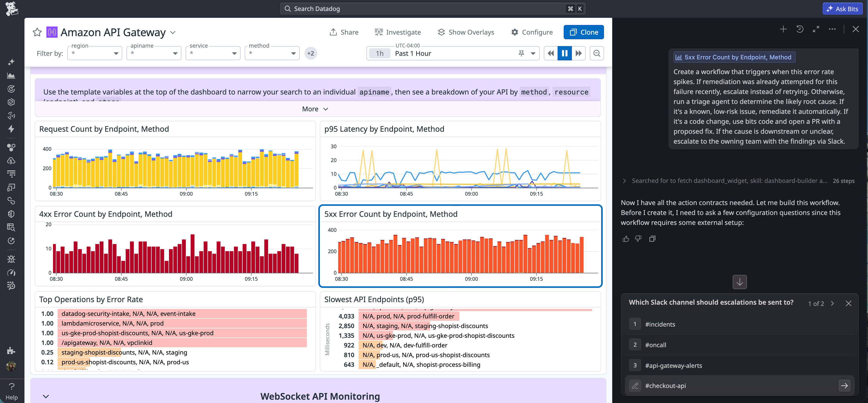This screenshot has width=868, height=403.
Task: Open the cloud cost dollar sidebar icon
Action: [11, 161]
